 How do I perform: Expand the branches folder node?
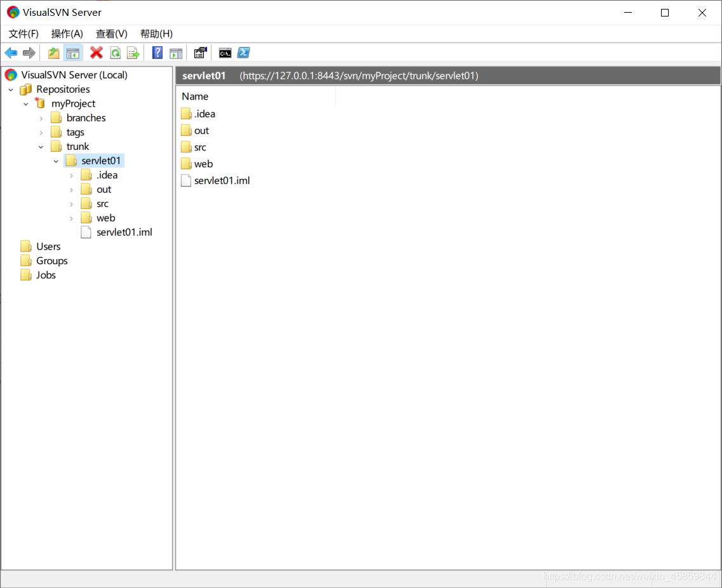[41, 118]
